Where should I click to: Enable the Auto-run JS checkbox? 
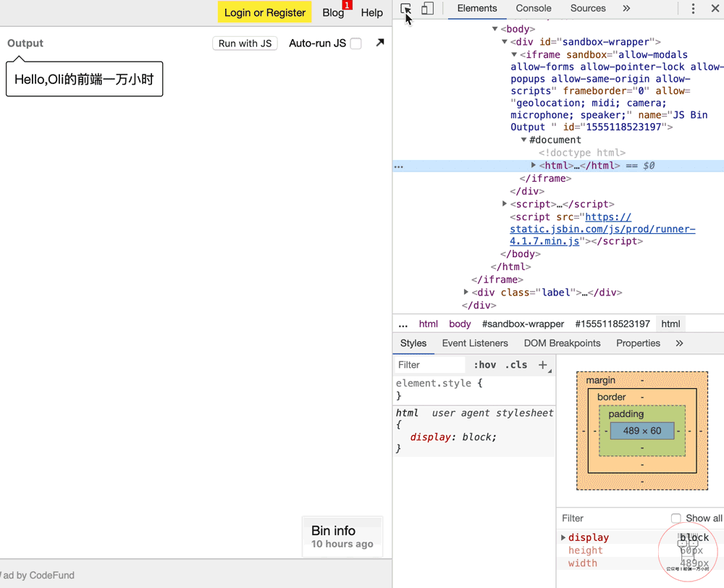tap(354, 43)
